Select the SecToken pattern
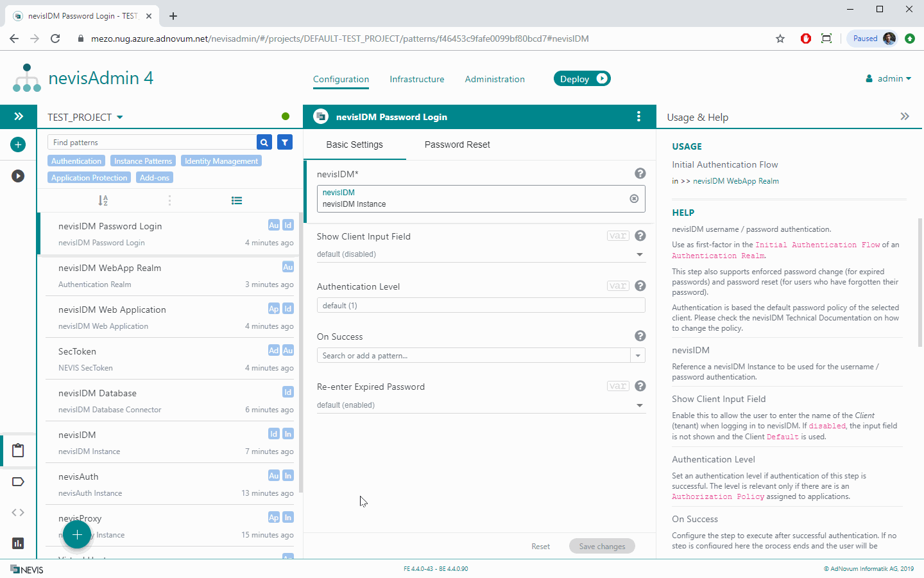Viewport: 924px width, 578px height. click(x=169, y=358)
